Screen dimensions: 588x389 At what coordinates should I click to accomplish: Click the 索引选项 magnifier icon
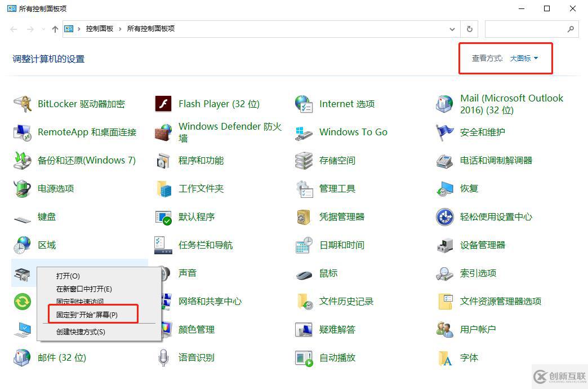(x=445, y=274)
